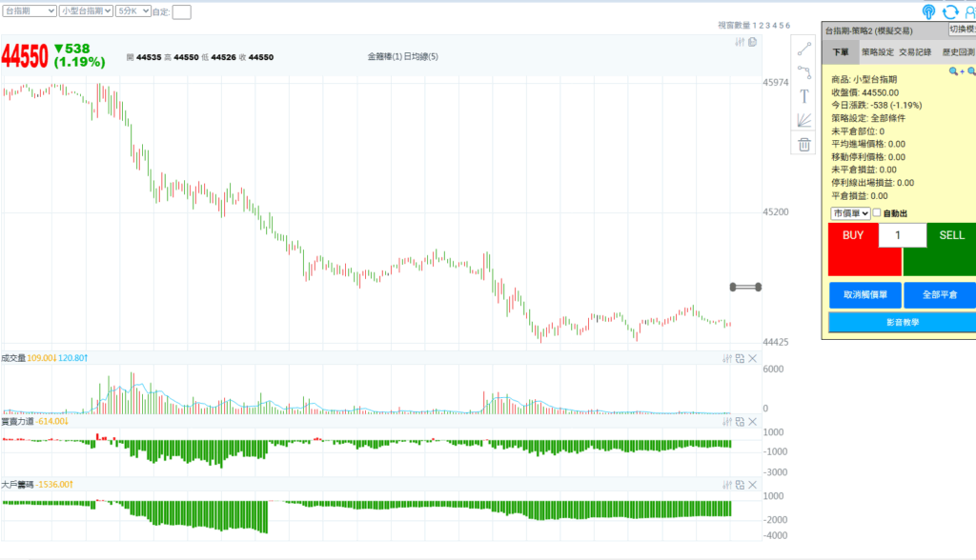The width and height of the screenshot is (976, 560).
Task: Select the polyline path drawing tool
Action: [804, 72]
